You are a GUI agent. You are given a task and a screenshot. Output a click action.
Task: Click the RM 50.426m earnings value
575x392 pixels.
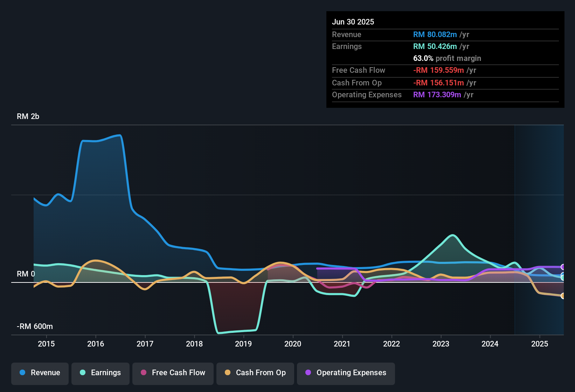[435, 46]
